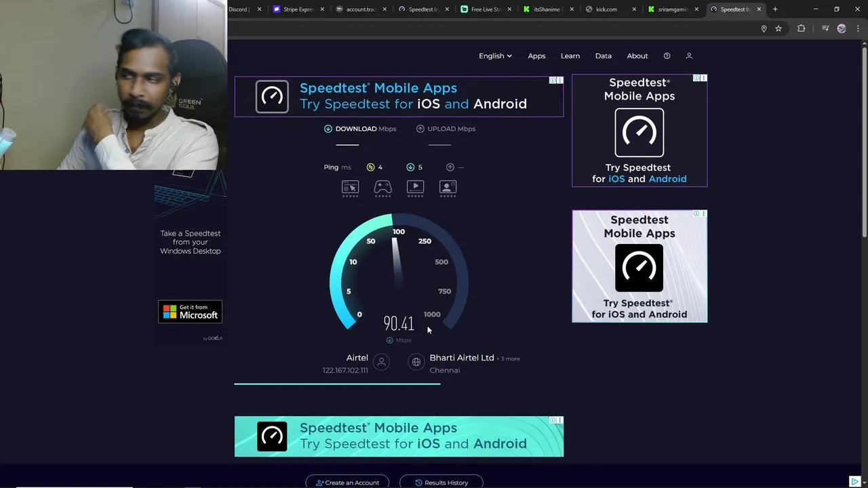Close the Stripe Express tab
Image resolution: width=868 pixels, height=488 pixels.
coord(321,9)
